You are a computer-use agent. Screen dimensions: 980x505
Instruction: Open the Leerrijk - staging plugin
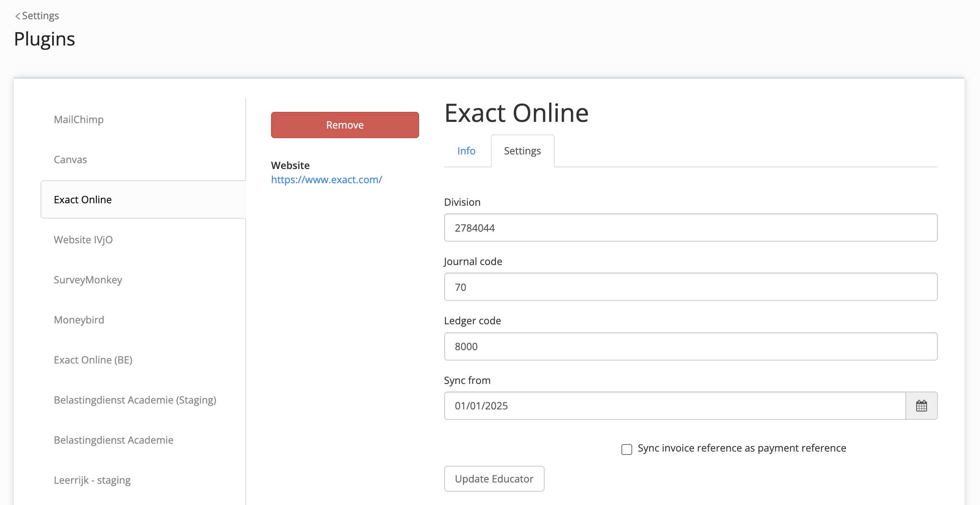click(92, 480)
